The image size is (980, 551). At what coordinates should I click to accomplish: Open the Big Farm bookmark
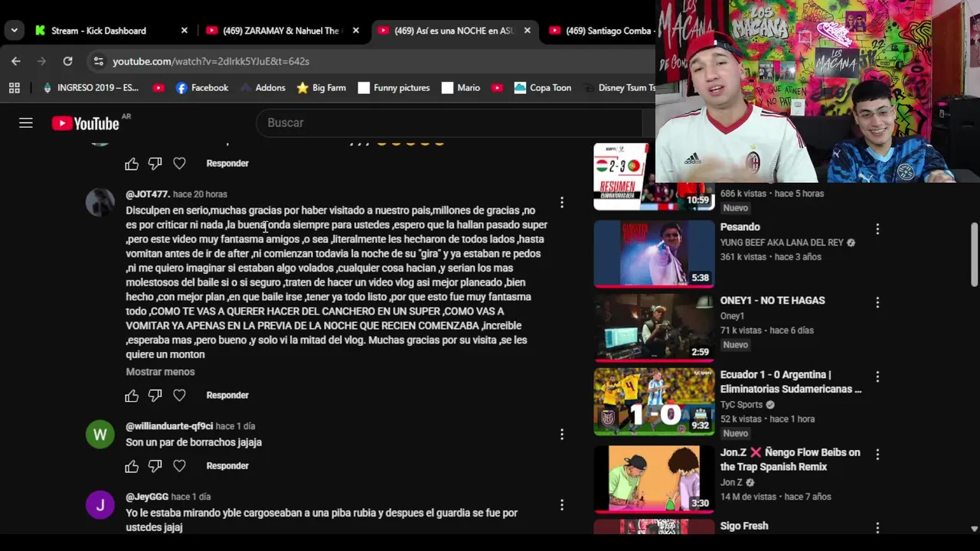coord(322,88)
